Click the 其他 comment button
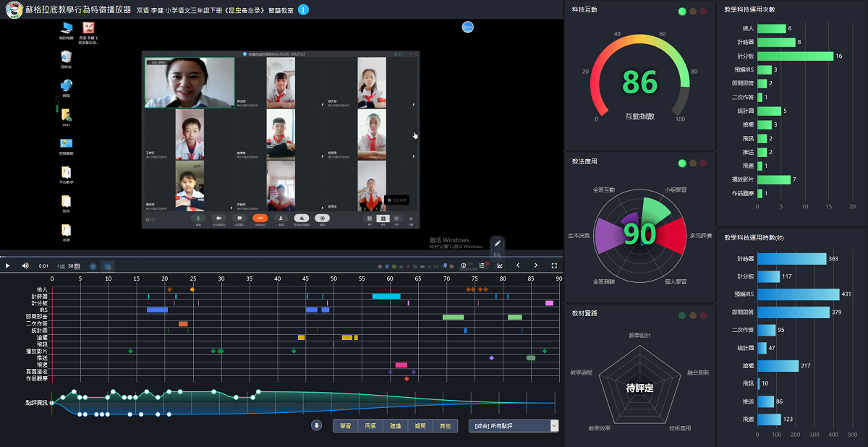 coord(444,426)
